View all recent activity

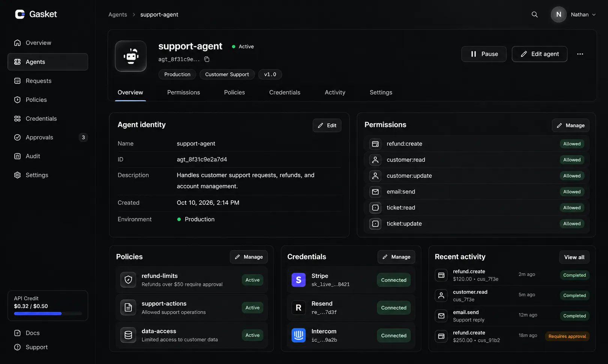(574, 257)
